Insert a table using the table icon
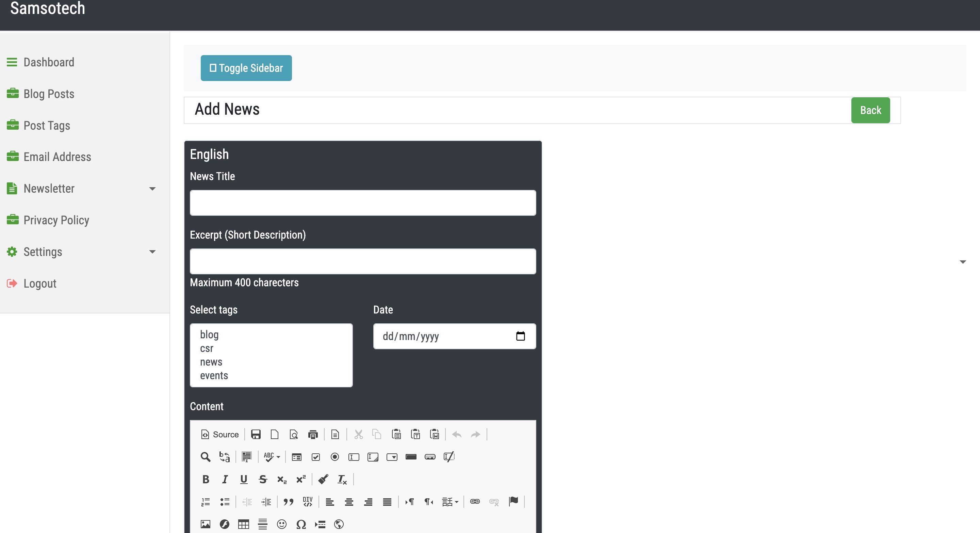This screenshot has width=980, height=533. tap(244, 524)
